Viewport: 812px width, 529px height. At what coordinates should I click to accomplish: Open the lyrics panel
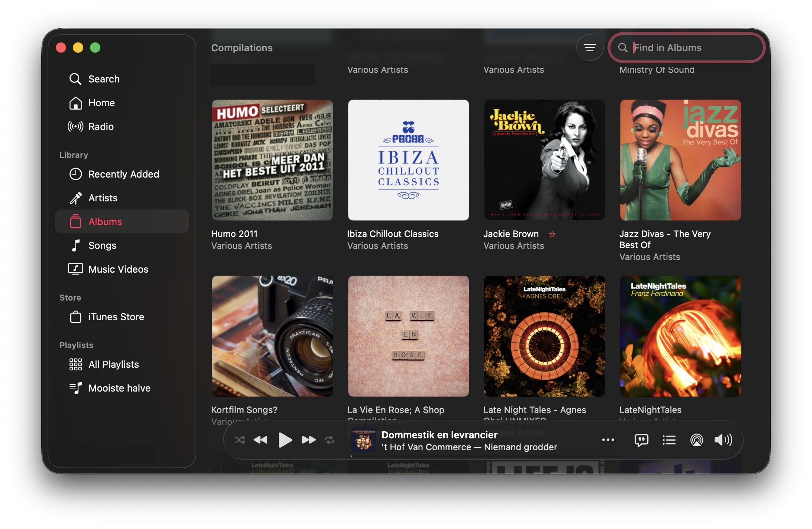641,440
